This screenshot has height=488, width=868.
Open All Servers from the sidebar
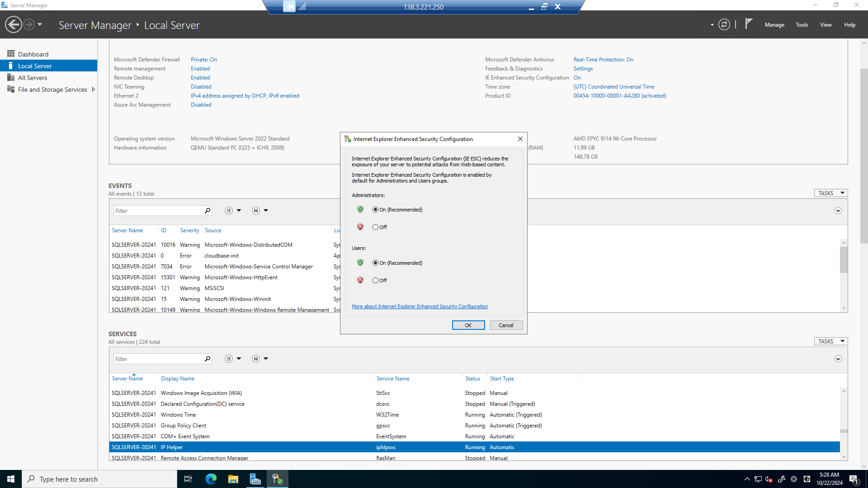32,77
